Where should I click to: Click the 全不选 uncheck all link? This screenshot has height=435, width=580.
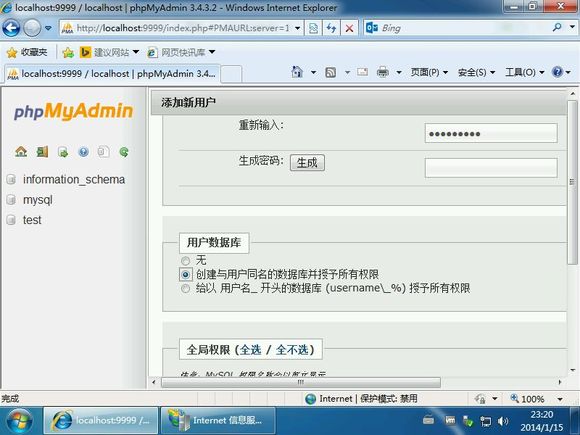click(292, 350)
